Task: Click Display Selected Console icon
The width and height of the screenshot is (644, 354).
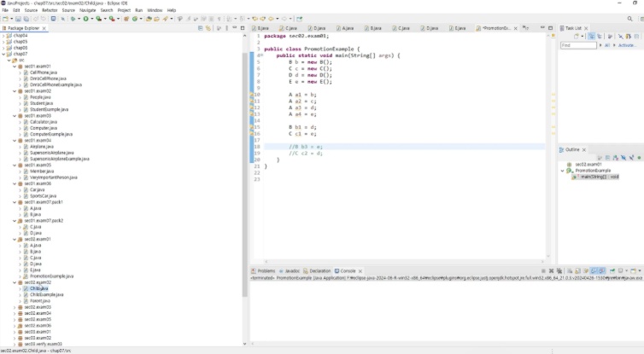Action: pos(621,271)
